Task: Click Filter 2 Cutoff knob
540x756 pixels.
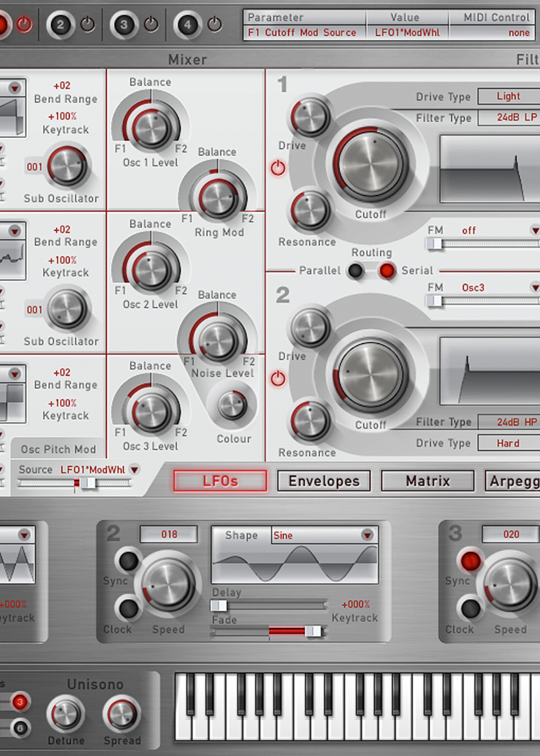Action: (x=370, y=374)
